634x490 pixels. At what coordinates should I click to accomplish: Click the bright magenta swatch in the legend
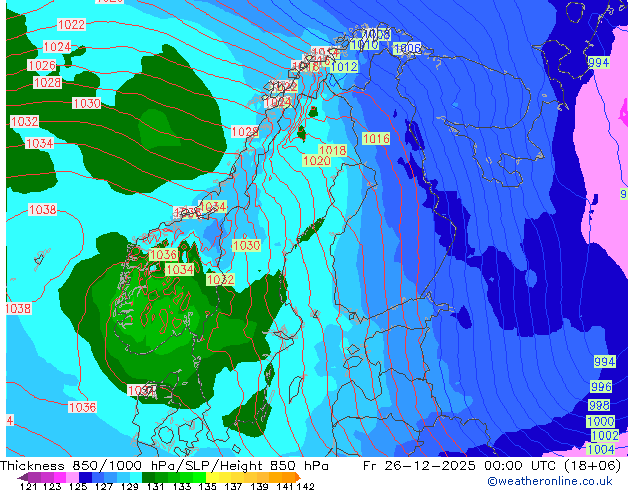coord(60,477)
